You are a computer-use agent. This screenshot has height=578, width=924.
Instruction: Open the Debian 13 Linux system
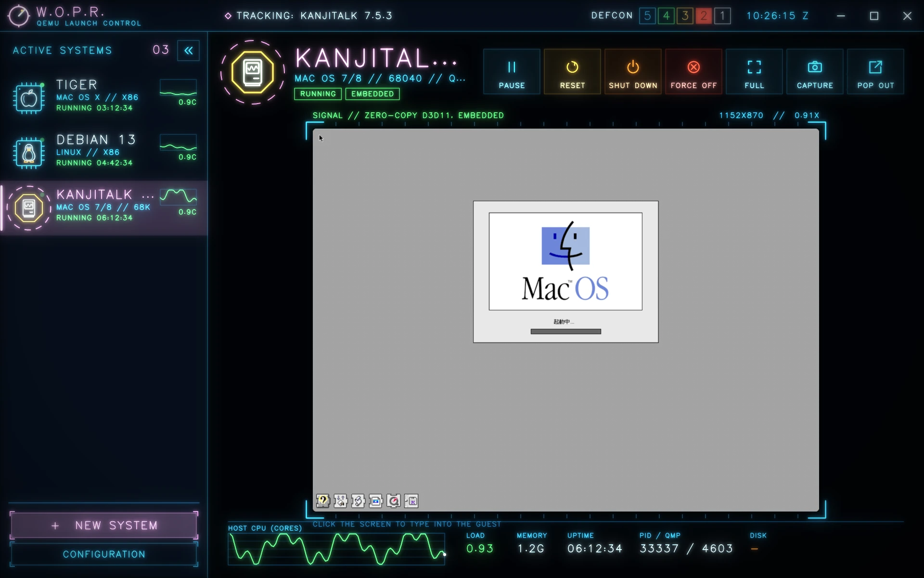pos(104,153)
